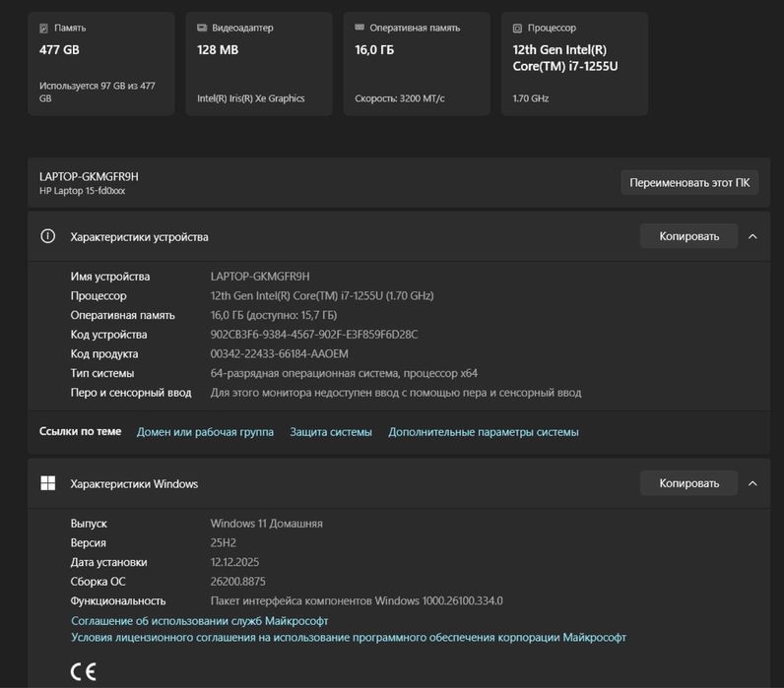Click the 64-разрядная операционная система value
The width and height of the screenshot is (784, 688).
(344, 373)
